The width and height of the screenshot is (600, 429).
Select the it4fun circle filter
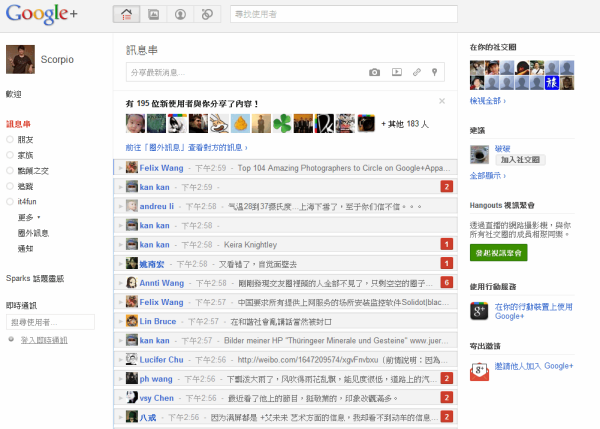tap(27, 201)
